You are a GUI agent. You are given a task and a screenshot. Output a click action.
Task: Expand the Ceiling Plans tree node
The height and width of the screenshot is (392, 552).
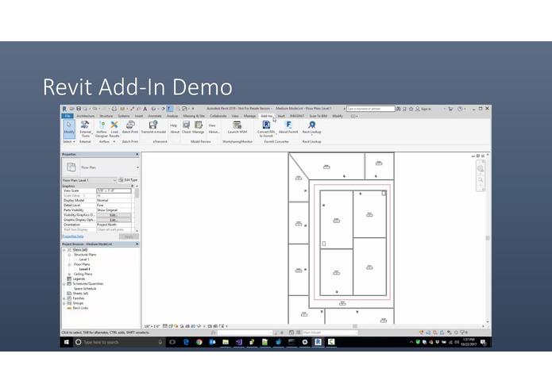point(69,274)
